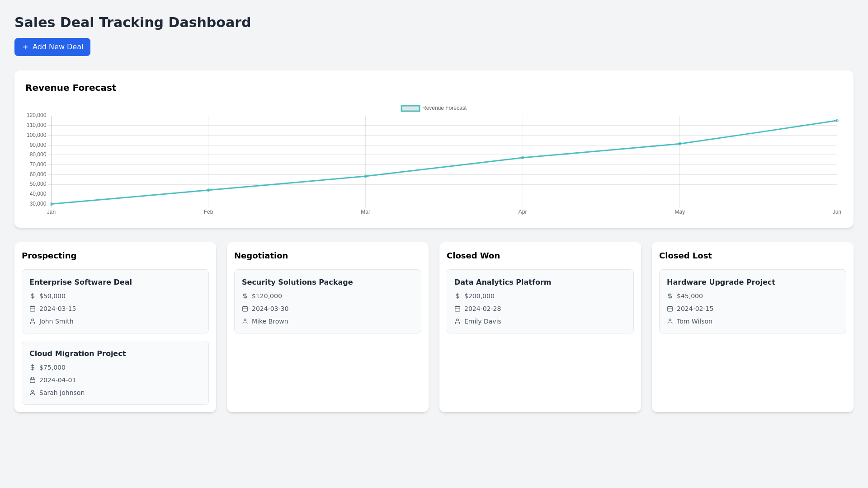Open the Data Analytics Platform deal card
Screen dimensions: 868x488
coord(540,301)
